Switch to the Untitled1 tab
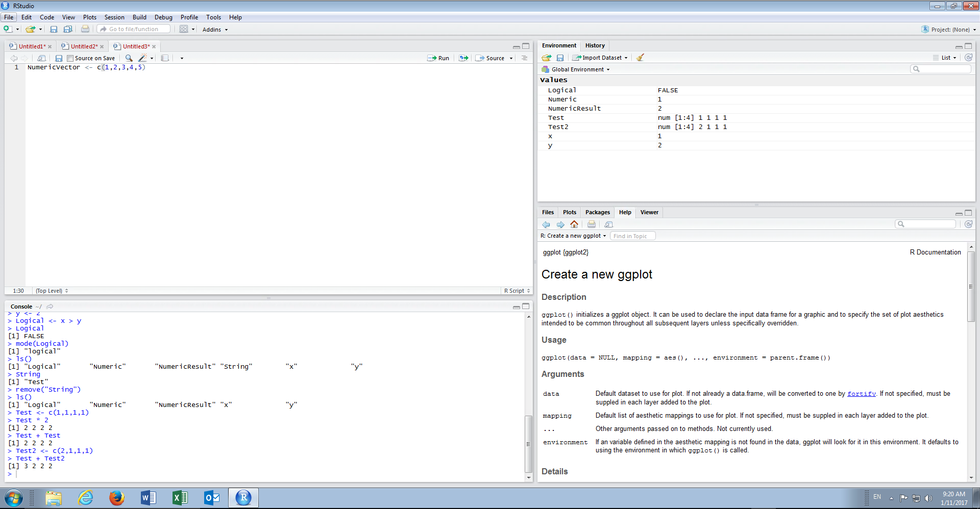The image size is (980, 509). (32, 46)
